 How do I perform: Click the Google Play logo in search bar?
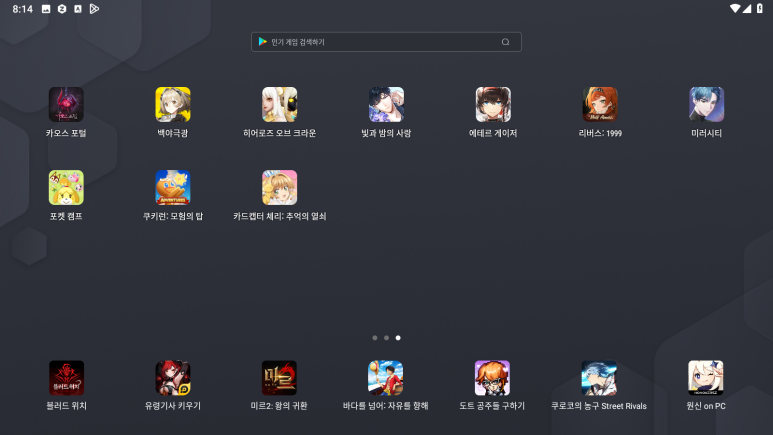pyautogui.click(x=263, y=42)
